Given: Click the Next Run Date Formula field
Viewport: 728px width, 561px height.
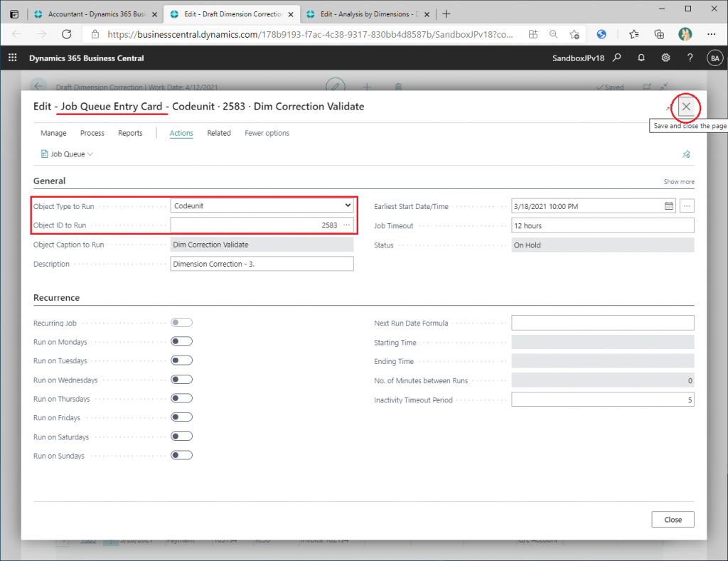Looking at the screenshot, I should pos(603,323).
